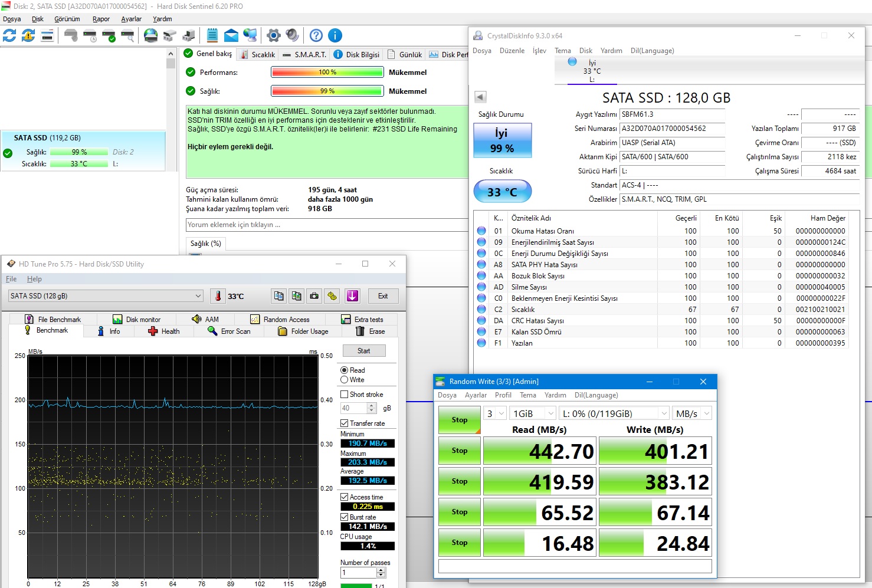Select the Write radio button in HD Tune

pyautogui.click(x=345, y=380)
